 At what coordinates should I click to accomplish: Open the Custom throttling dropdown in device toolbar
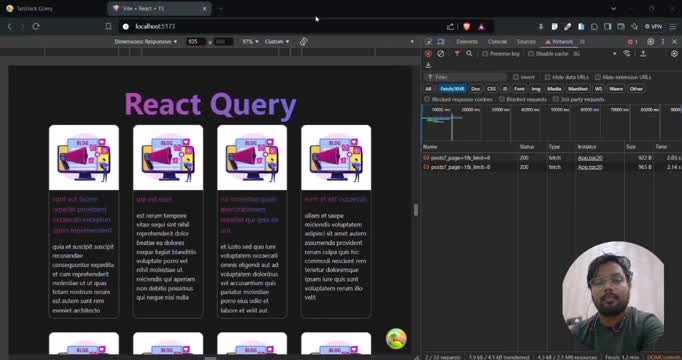point(277,42)
